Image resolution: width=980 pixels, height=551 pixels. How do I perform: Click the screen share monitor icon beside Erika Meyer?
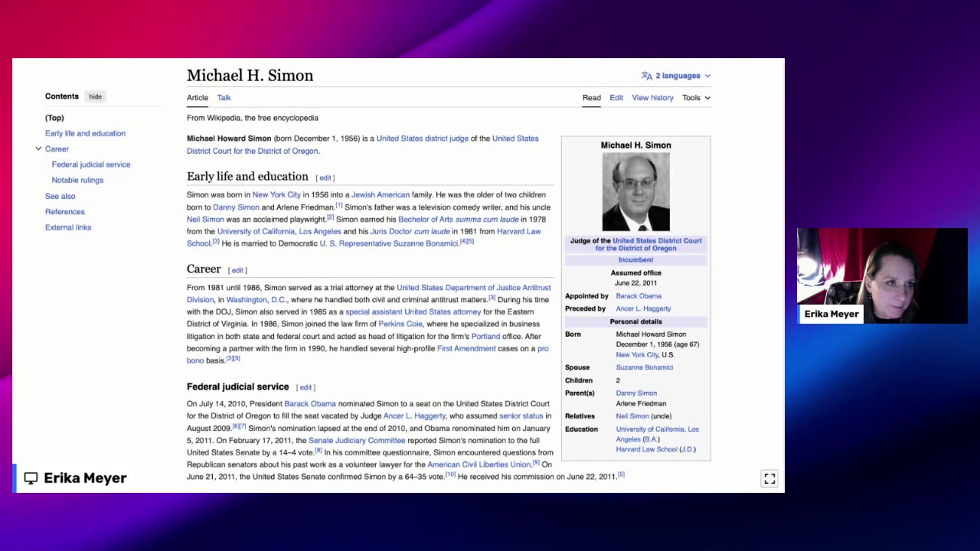(31, 478)
